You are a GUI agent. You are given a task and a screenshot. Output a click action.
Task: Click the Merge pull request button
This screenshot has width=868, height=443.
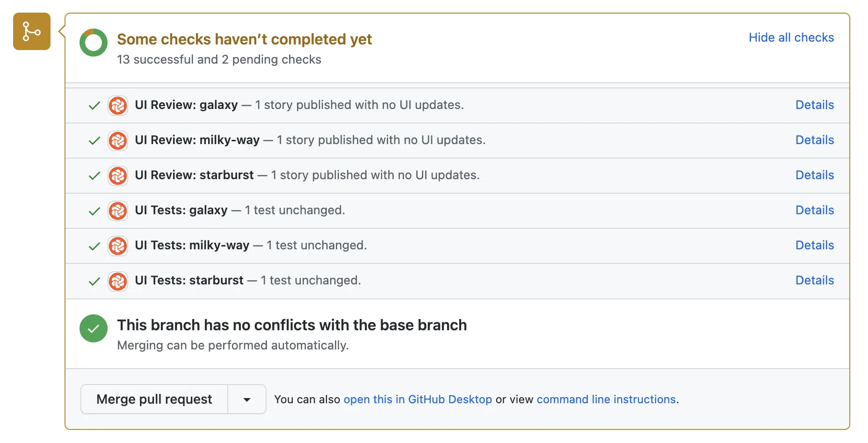154,399
